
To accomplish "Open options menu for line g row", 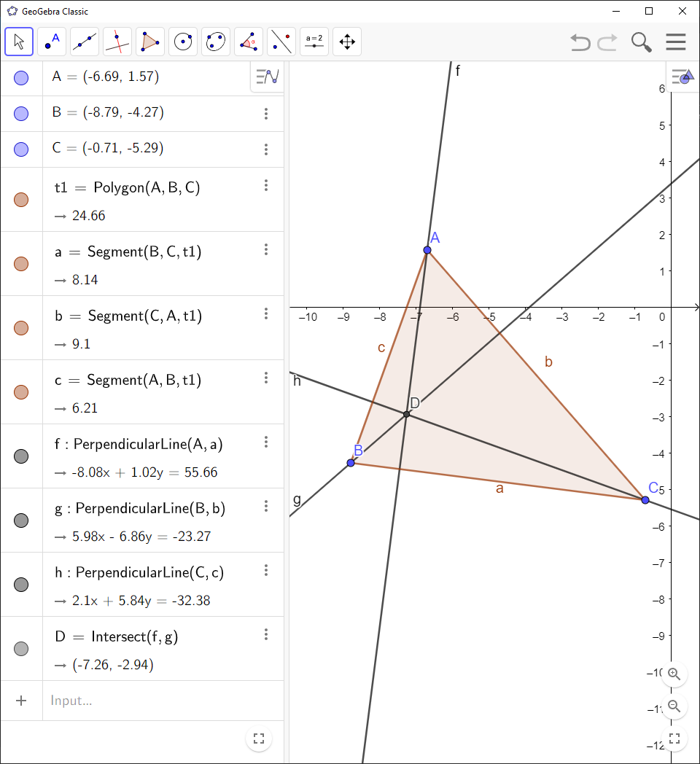I will [266, 506].
